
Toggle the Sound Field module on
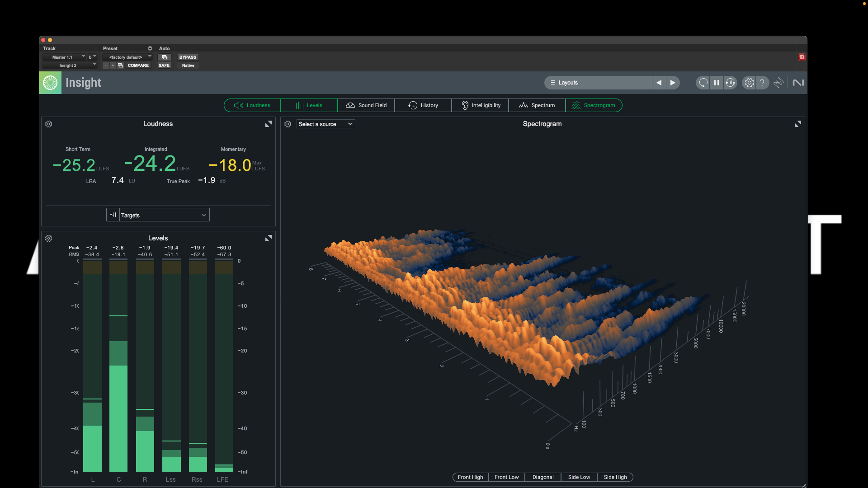366,105
